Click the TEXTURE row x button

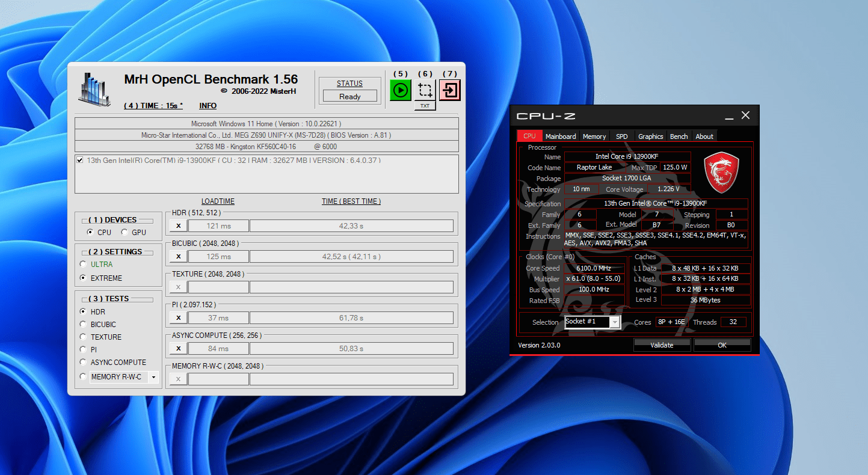coord(178,287)
